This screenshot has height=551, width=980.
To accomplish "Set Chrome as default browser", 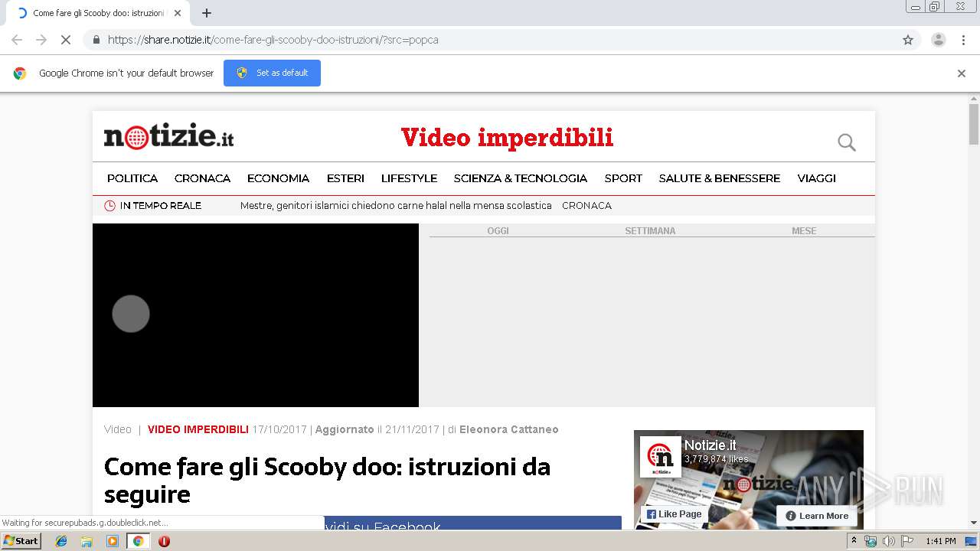I will coord(272,73).
